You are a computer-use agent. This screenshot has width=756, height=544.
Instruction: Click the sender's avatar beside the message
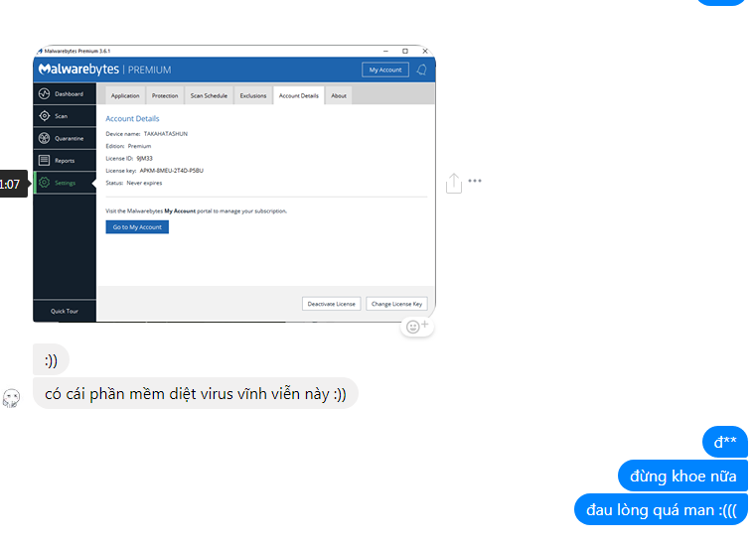coord(11,398)
